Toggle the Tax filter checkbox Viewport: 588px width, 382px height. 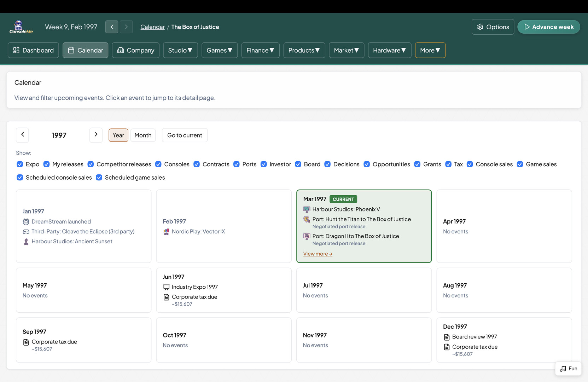pos(448,164)
